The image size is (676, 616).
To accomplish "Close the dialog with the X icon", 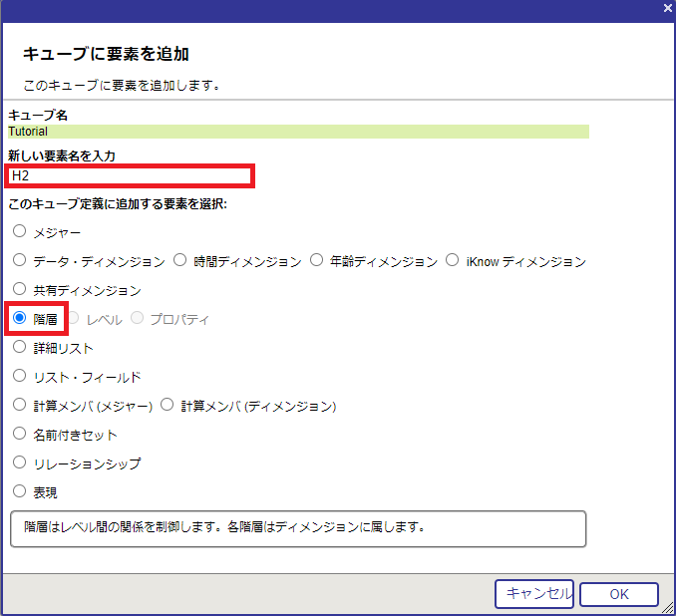I will pyautogui.click(x=667, y=8).
